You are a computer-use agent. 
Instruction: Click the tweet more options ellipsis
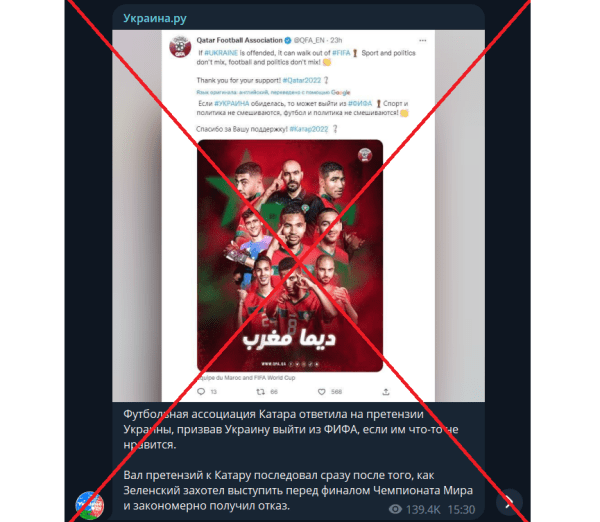tap(422, 40)
